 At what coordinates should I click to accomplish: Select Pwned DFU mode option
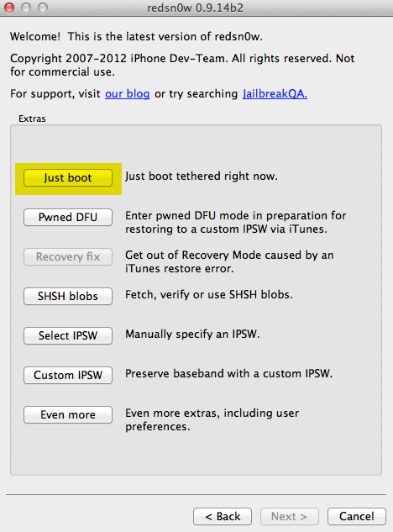tap(68, 217)
